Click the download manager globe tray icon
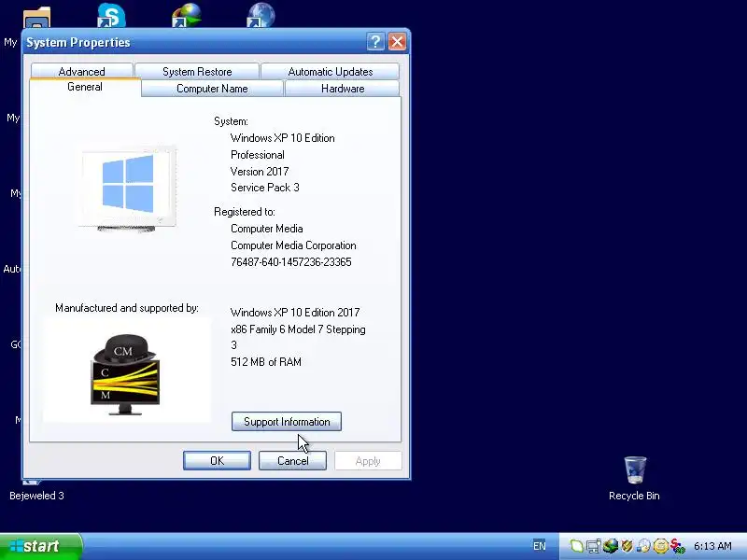Image resolution: width=747 pixels, height=560 pixels. (x=611, y=546)
